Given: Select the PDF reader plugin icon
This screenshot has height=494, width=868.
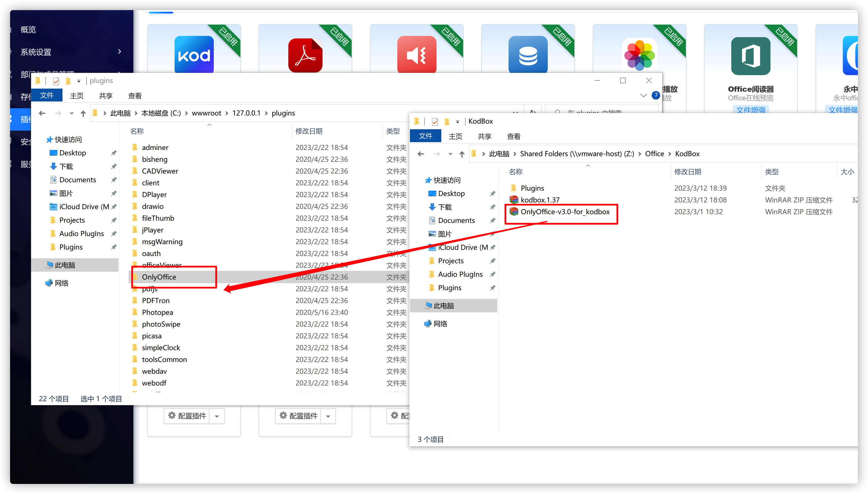Looking at the screenshot, I should point(305,54).
